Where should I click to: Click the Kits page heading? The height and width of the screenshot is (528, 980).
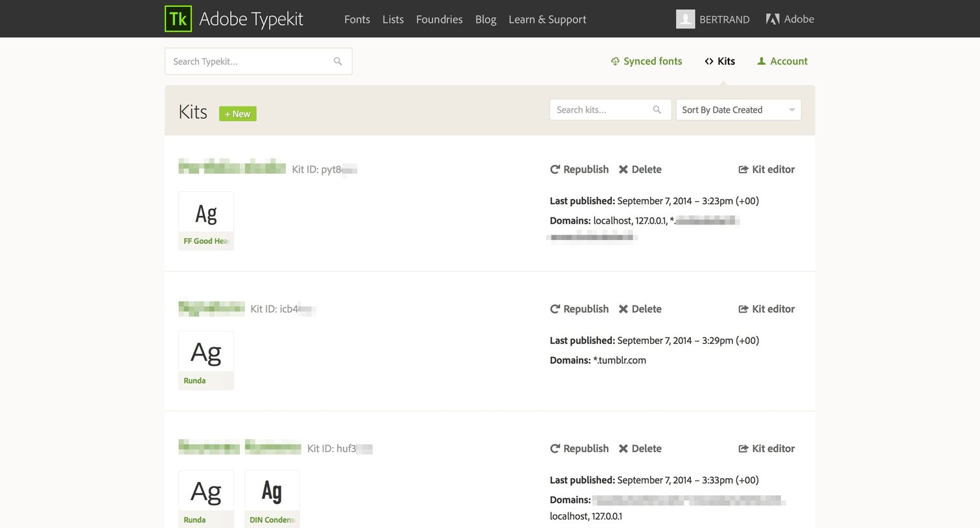coord(193,112)
